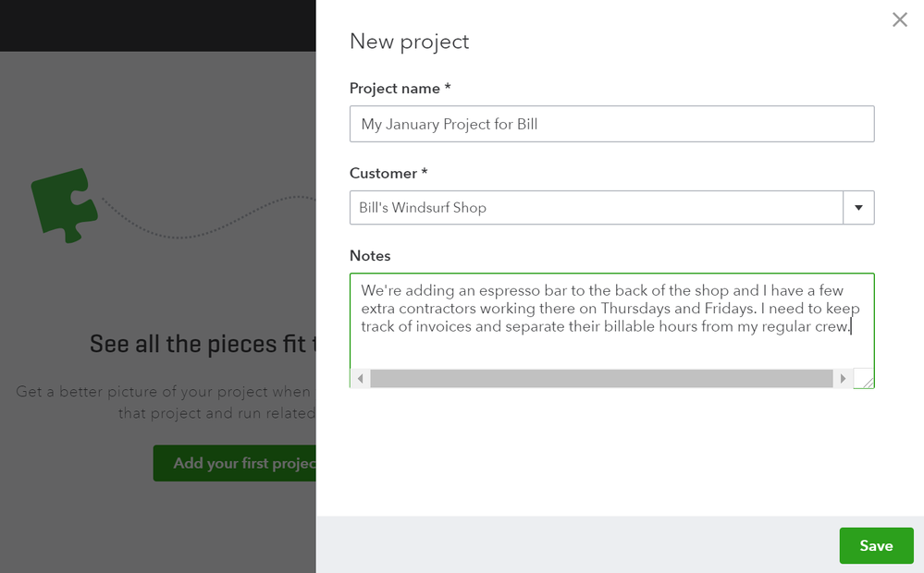Screen dimensions: 924x573
Task: Open the Customer dropdown arrow
Action: coord(858,208)
